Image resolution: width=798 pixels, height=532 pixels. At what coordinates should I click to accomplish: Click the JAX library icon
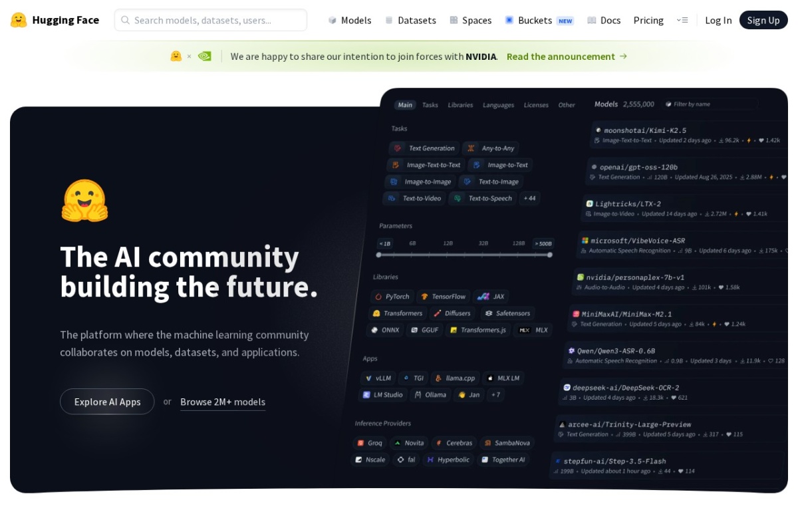tap(483, 297)
